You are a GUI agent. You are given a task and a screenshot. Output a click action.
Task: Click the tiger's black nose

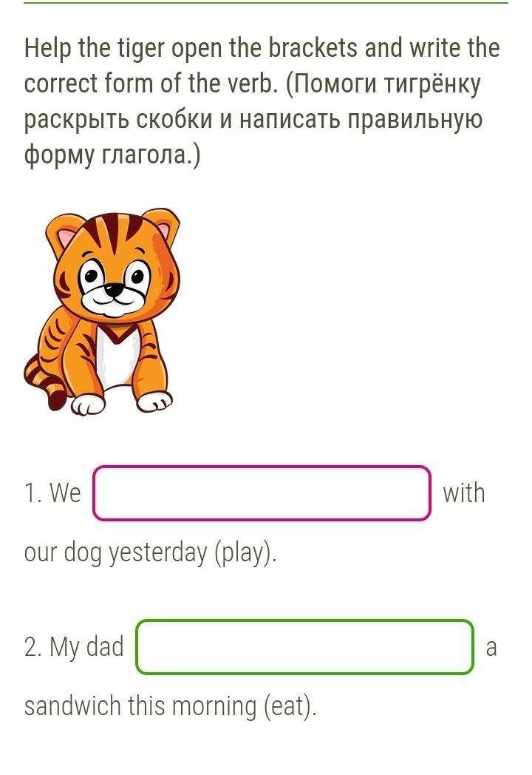114,290
